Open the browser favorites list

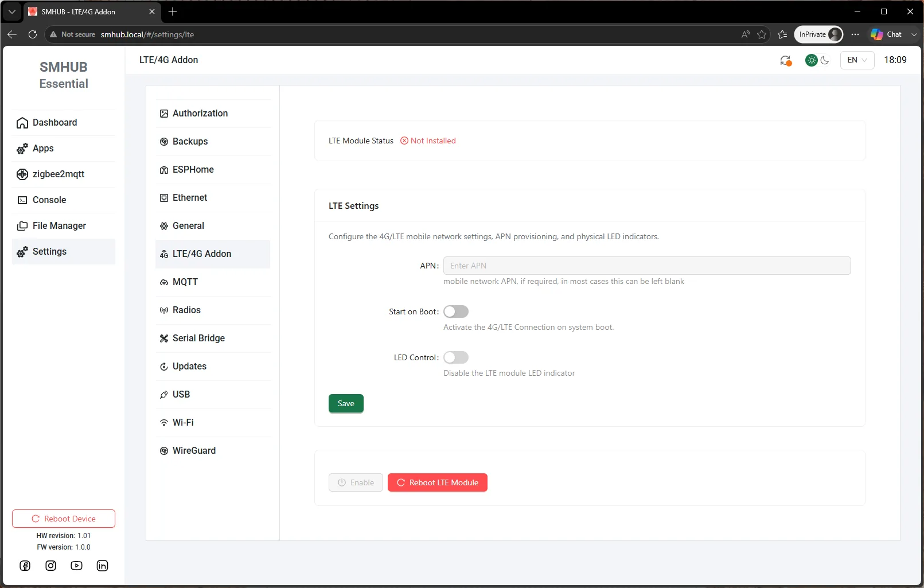click(782, 34)
